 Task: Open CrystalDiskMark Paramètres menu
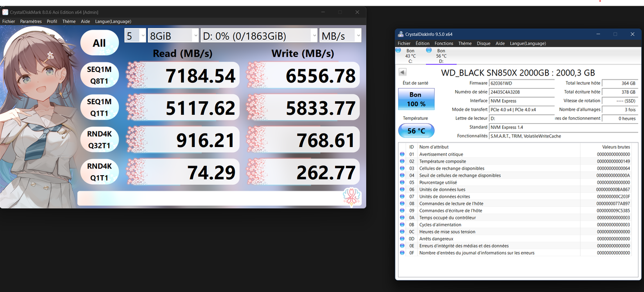pos(31,22)
